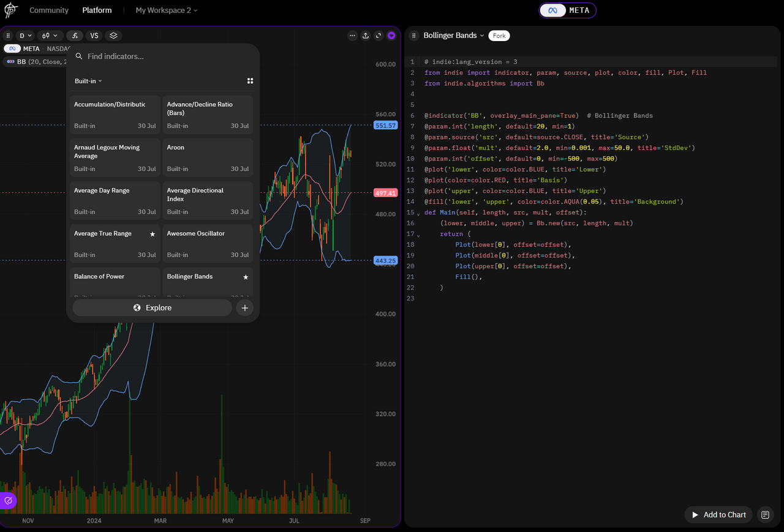The width and height of the screenshot is (784, 532).
Task: Toggle favorite star on Average True Range
Action: tap(153, 234)
